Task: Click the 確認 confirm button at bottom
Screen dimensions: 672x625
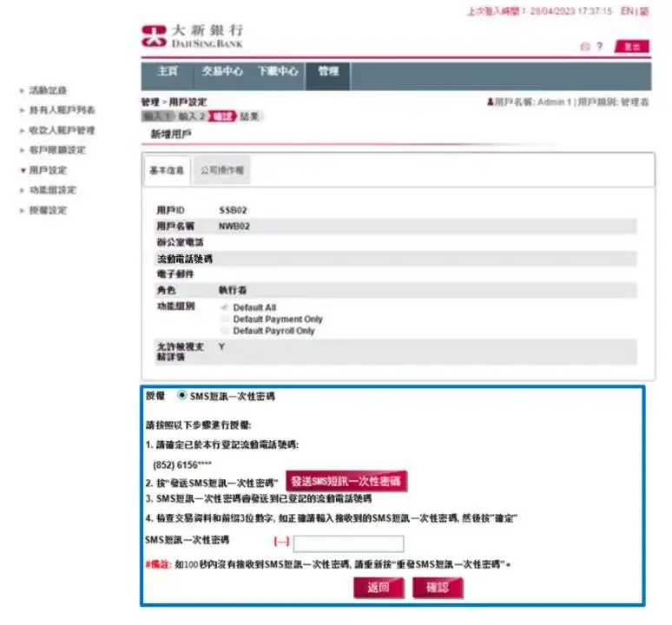Action: click(438, 588)
